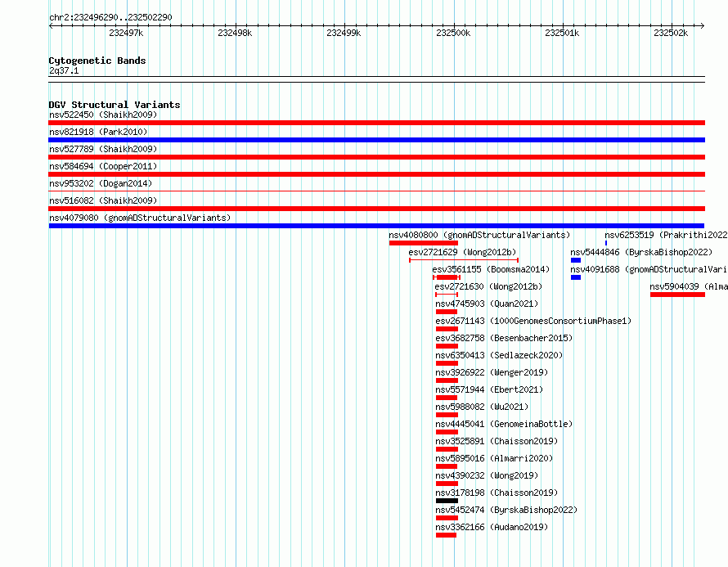The image size is (728, 567).
Task: Select the red bar under nsv584694
Action: [x=376, y=174]
